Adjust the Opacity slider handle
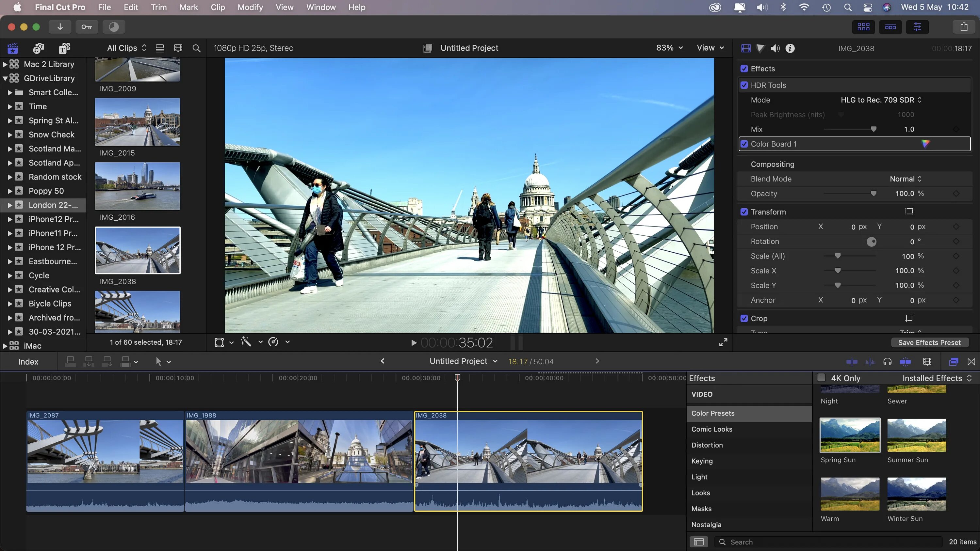The width and height of the screenshot is (980, 551). pyautogui.click(x=874, y=194)
